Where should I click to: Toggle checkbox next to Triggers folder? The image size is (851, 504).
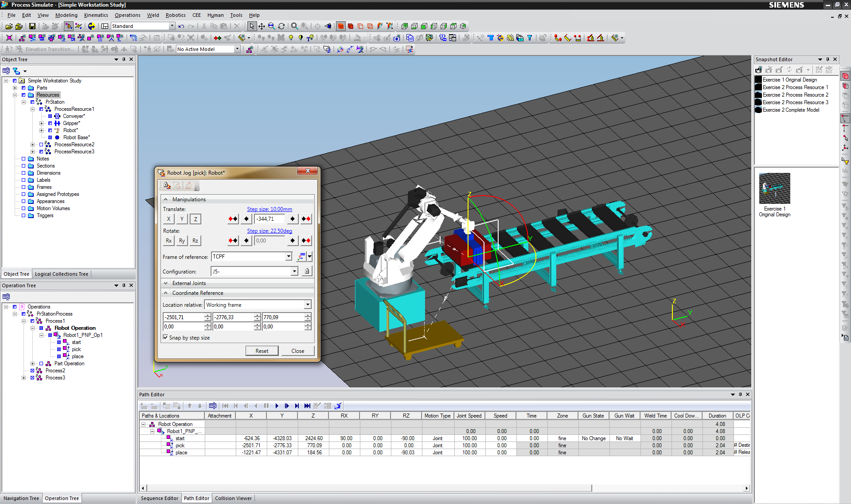point(23,215)
